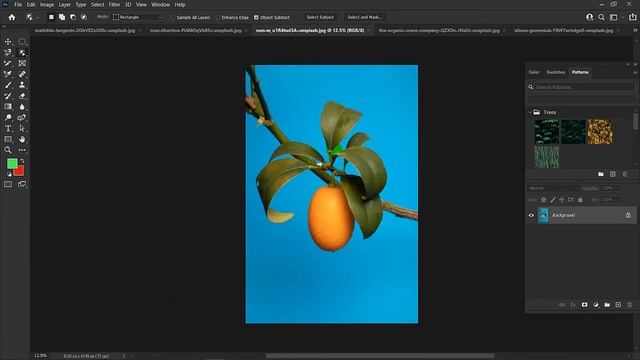Toggle lock transparent pixels

[x=544, y=200]
